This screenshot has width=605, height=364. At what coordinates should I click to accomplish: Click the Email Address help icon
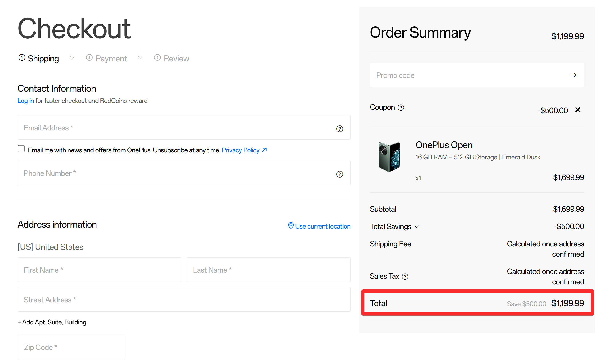coord(339,129)
